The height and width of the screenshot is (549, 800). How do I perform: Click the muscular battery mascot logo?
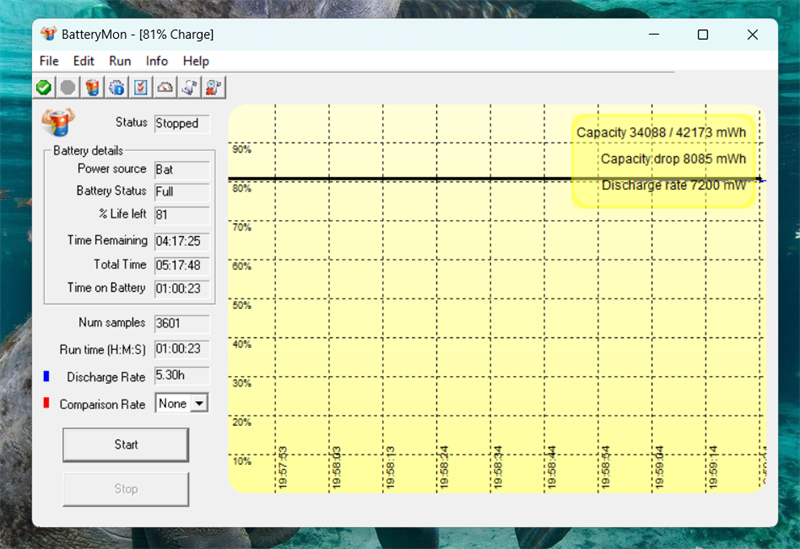(58, 122)
